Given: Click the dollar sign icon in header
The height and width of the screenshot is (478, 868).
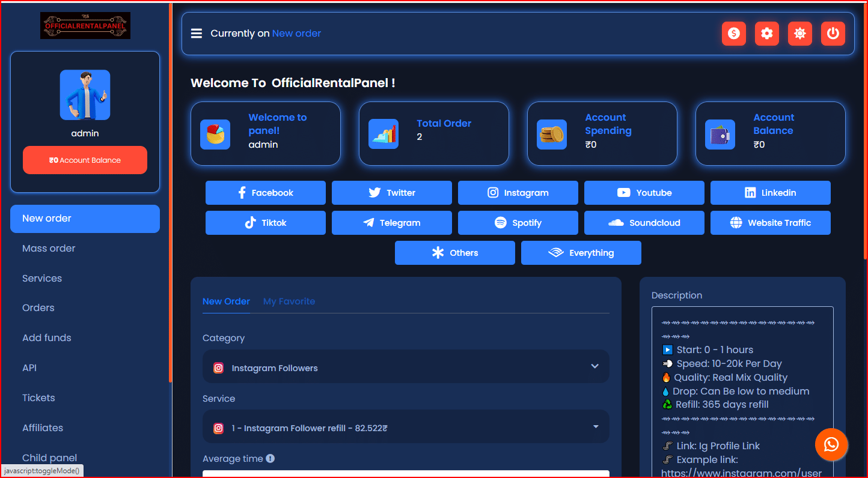Looking at the screenshot, I should point(733,34).
